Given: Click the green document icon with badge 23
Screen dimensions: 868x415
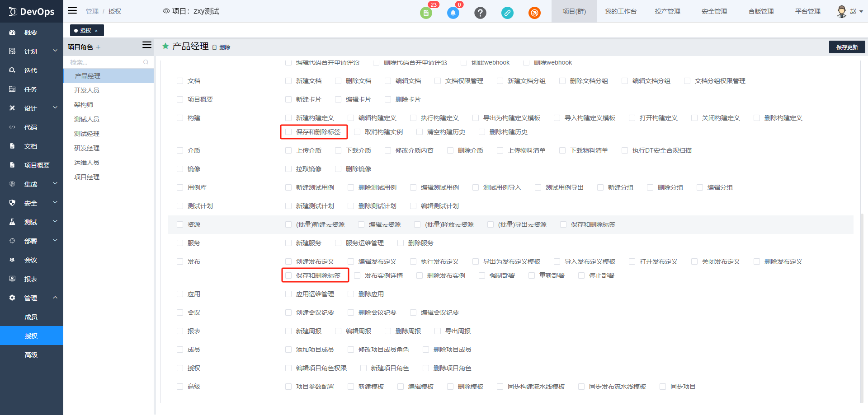Looking at the screenshot, I should click(426, 13).
